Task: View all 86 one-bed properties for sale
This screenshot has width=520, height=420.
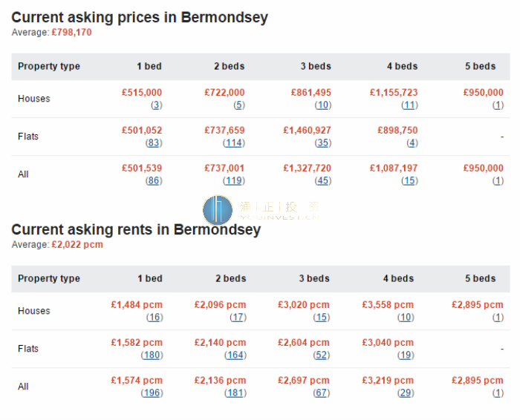Action: [x=154, y=181]
